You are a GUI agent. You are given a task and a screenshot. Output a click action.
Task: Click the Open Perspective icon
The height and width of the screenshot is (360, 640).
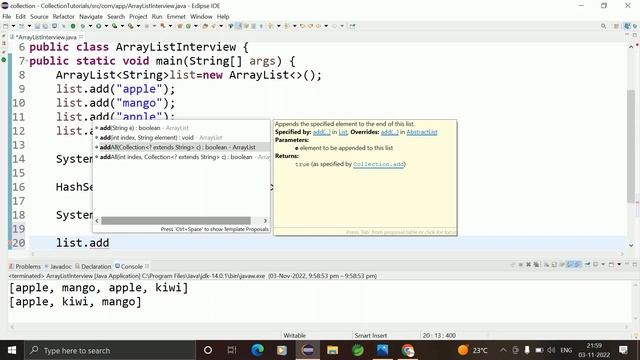point(616,26)
